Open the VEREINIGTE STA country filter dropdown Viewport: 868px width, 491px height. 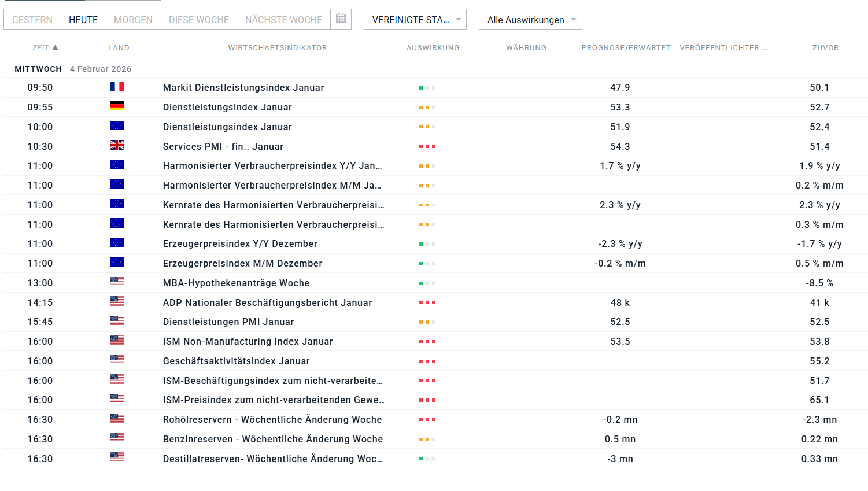coord(415,19)
